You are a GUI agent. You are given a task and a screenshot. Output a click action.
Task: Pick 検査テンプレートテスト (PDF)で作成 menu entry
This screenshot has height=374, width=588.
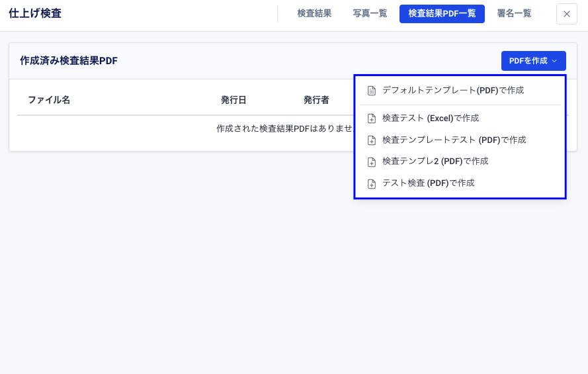tap(454, 140)
